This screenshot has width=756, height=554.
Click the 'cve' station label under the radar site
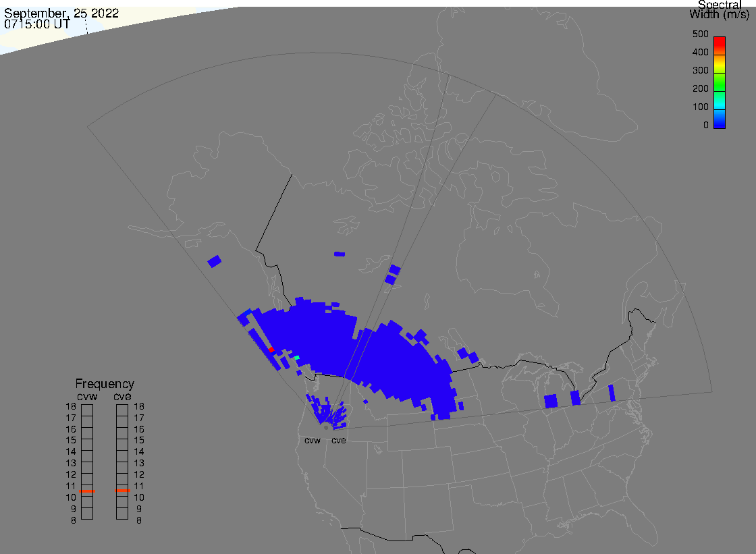point(338,440)
